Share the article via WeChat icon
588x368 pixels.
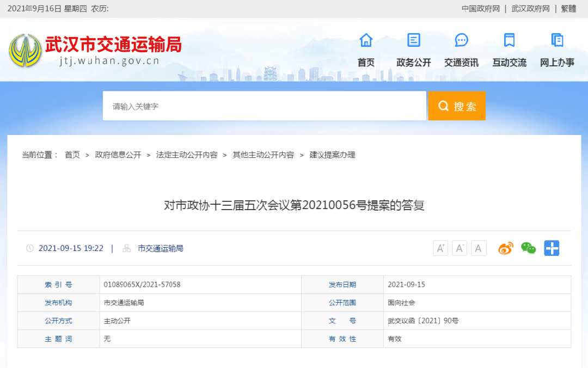pyautogui.click(x=528, y=248)
